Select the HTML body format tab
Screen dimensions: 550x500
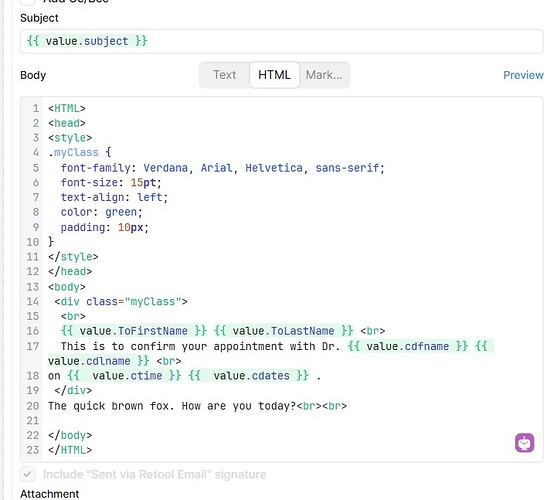click(x=274, y=75)
